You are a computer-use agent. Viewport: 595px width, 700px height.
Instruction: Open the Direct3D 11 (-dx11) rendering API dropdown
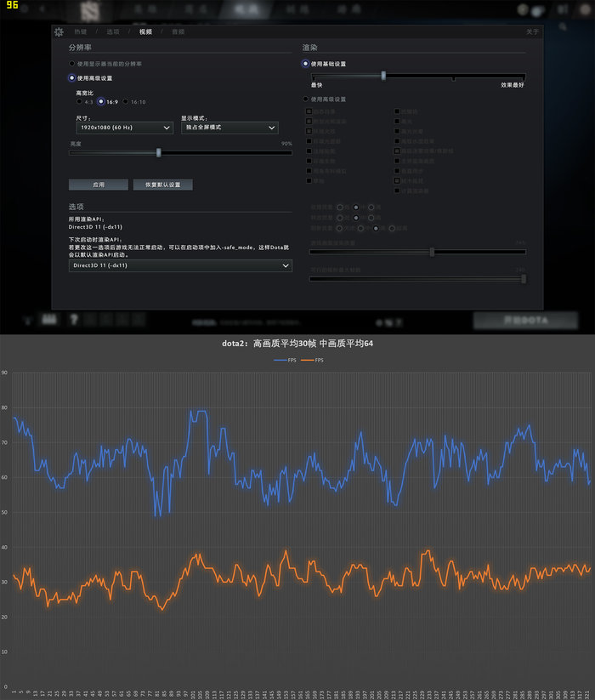pyautogui.click(x=180, y=265)
